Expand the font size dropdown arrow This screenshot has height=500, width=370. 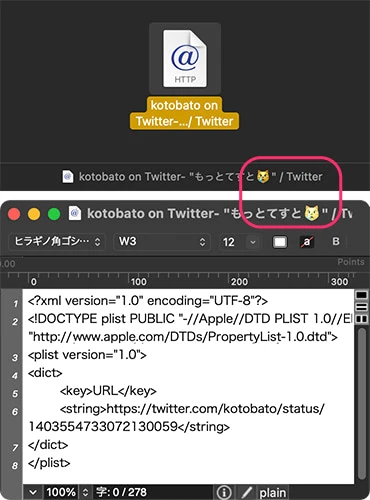[x=253, y=242]
